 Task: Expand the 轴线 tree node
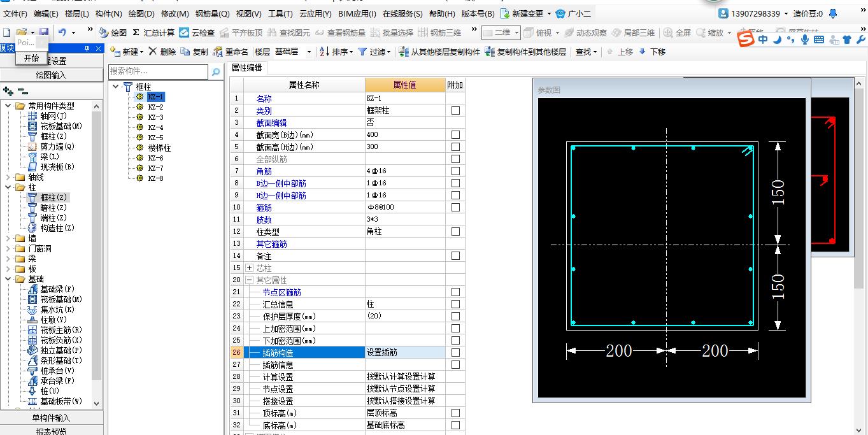[x=8, y=177]
